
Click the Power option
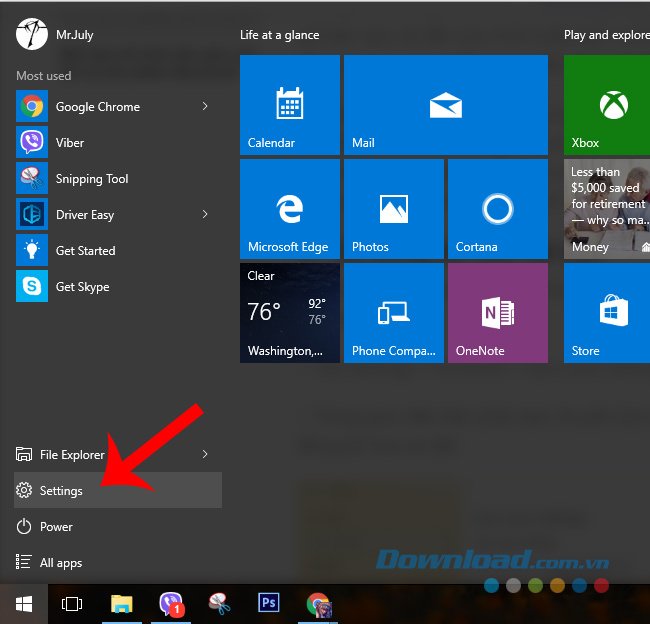[x=56, y=527]
